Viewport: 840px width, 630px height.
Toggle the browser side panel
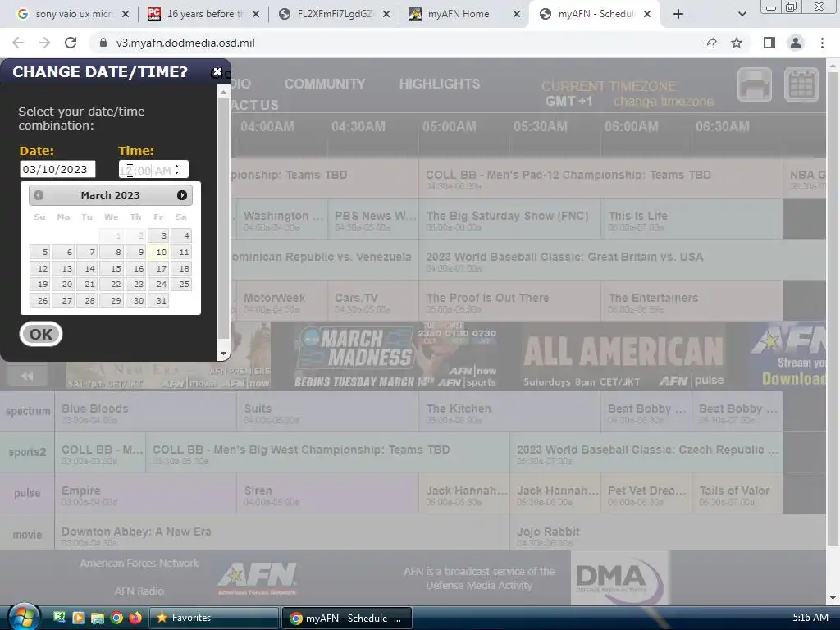(x=769, y=43)
